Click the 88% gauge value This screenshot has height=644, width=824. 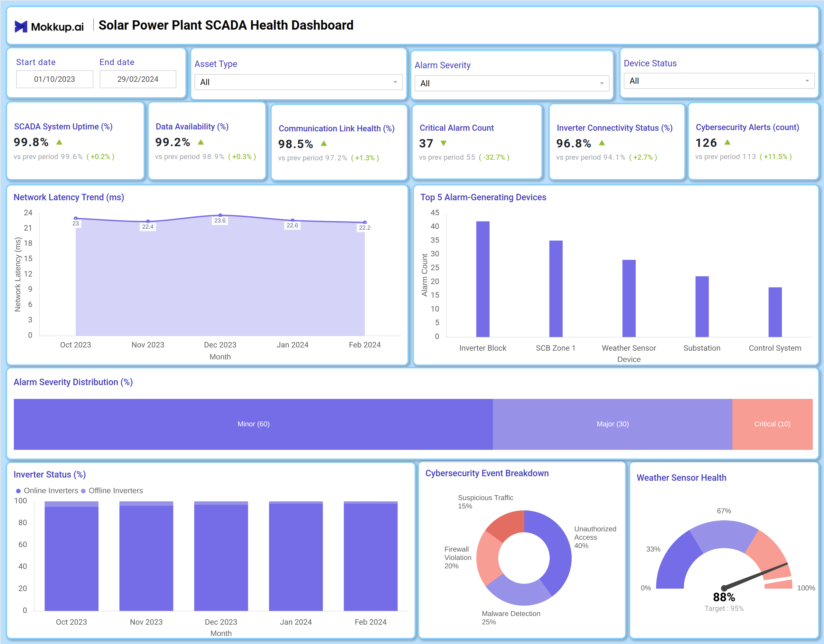[x=724, y=598]
